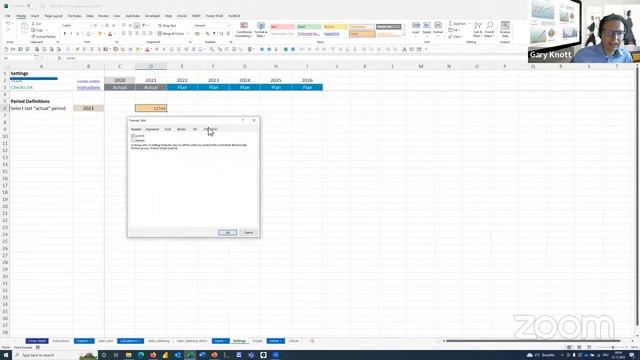
Task: Select the orange cell D6
Action: tap(151, 108)
